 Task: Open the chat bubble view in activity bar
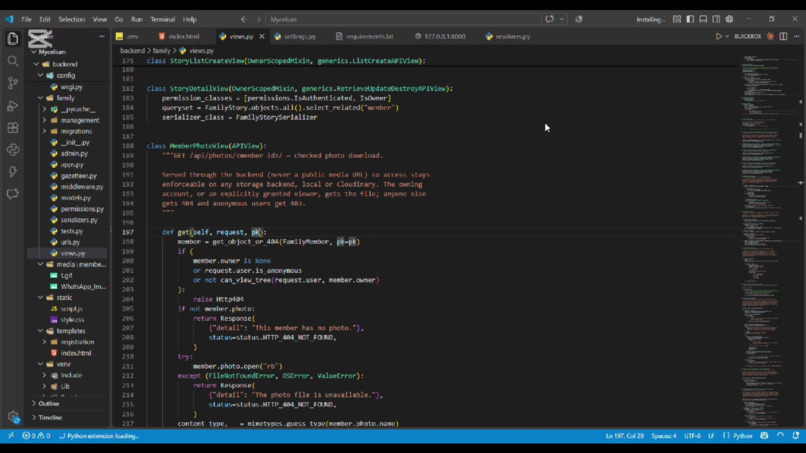pyautogui.click(x=13, y=194)
